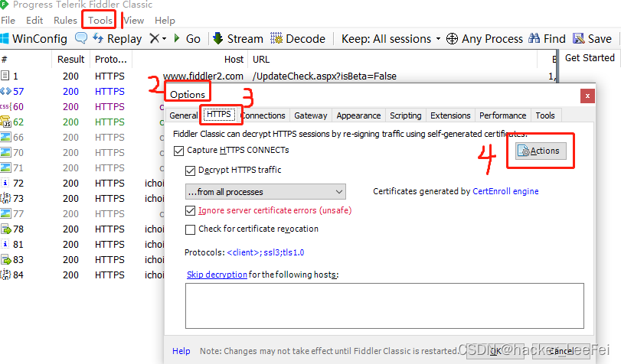Switch to the HTTPS tab
The width and height of the screenshot is (621, 364).
pos(219,115)
